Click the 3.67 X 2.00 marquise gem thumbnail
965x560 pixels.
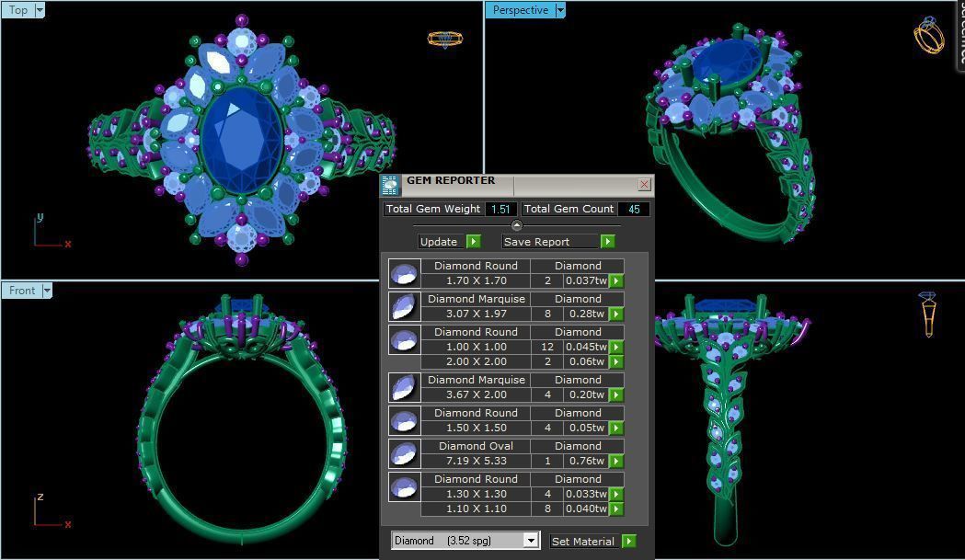[405, 388]
